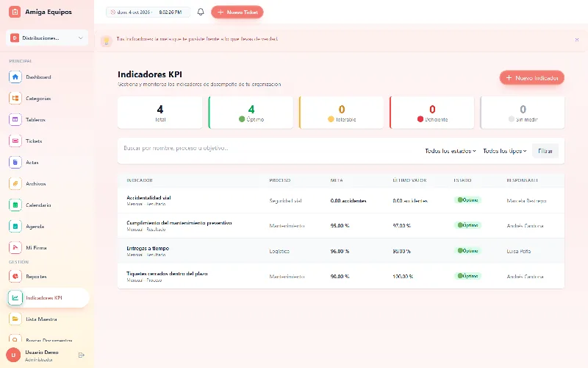Open Agenda in the sidebar

tap(47, 227)
